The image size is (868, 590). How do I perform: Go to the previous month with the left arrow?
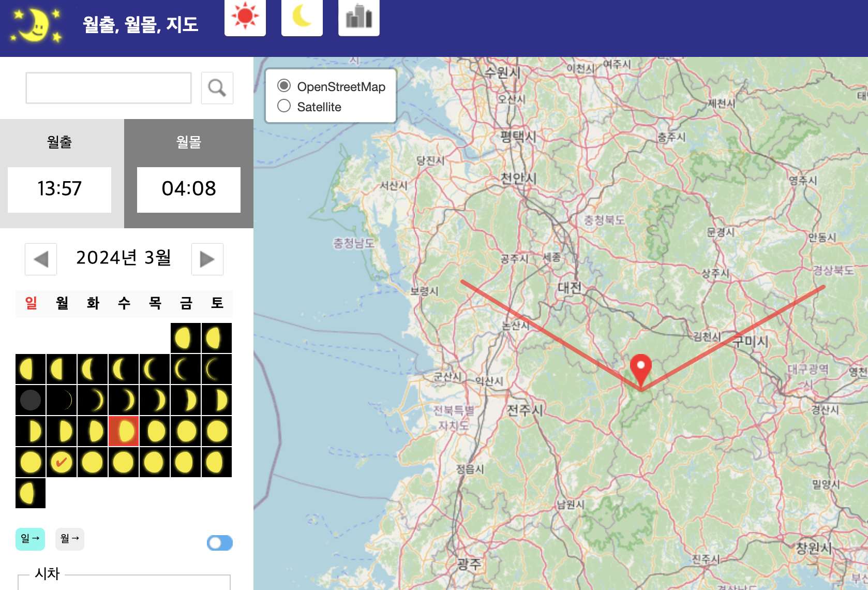coord(40,259)
